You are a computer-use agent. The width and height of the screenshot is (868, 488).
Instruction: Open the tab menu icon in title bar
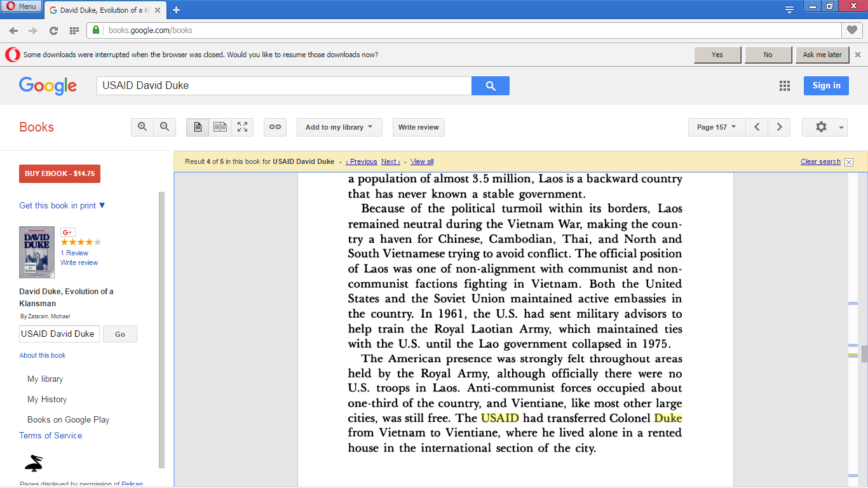(x=789, y=9)
